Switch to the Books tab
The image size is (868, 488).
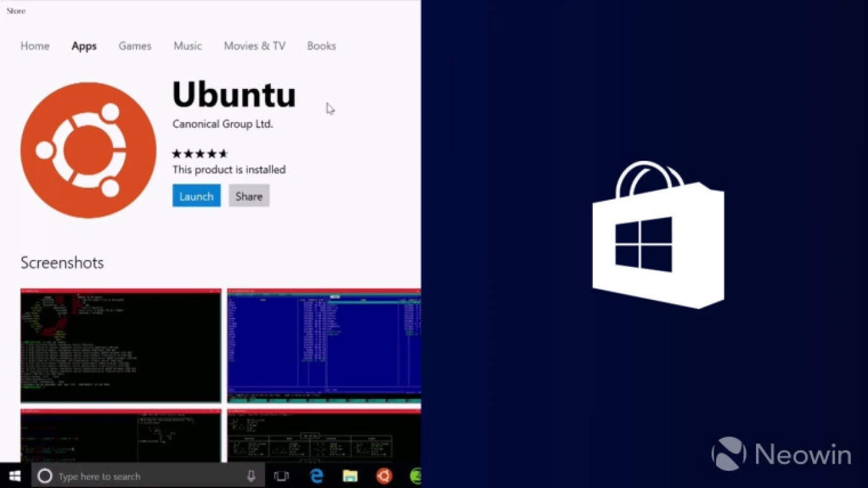click(x=322, y=46)
